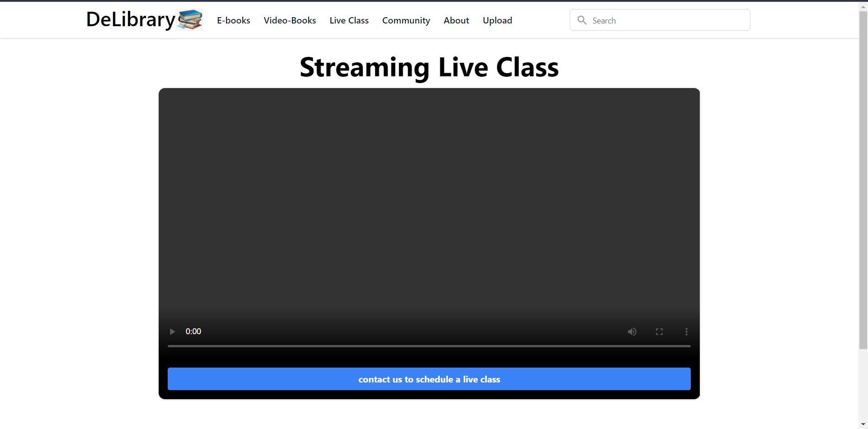The height and width of the screenshot is (429, 868).
Task: Click the video progress bar
Action: tap(429, 346)
